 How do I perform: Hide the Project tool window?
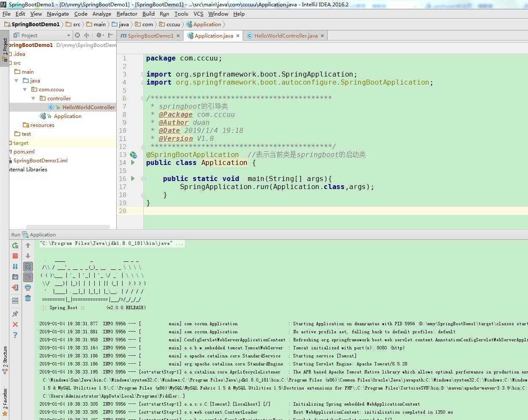110,36
